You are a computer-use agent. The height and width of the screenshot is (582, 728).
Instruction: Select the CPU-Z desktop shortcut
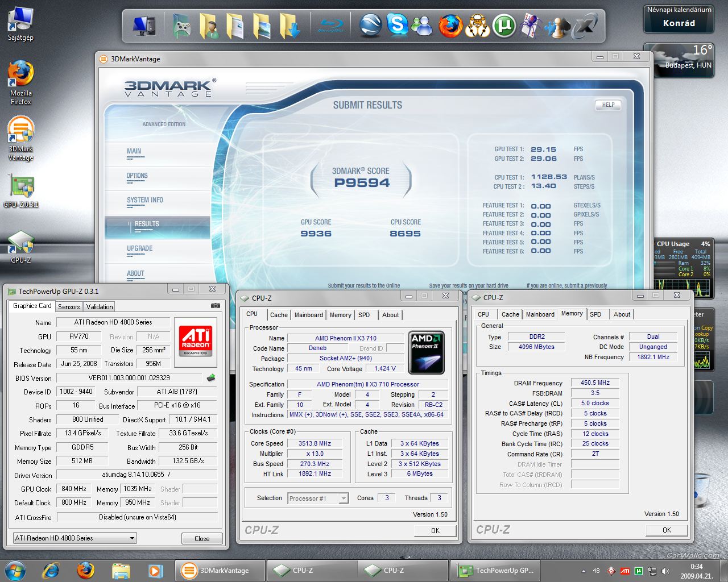point(20,247)
